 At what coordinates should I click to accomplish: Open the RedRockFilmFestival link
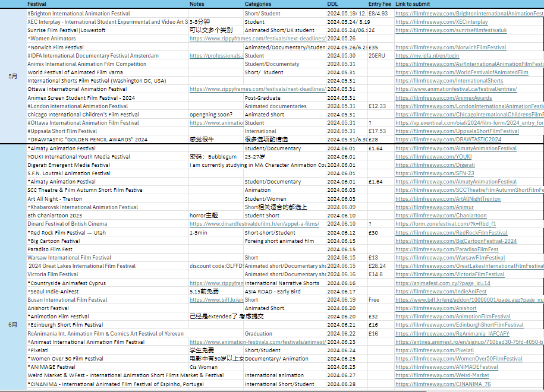pyautogui.click(x=451, y=233)
